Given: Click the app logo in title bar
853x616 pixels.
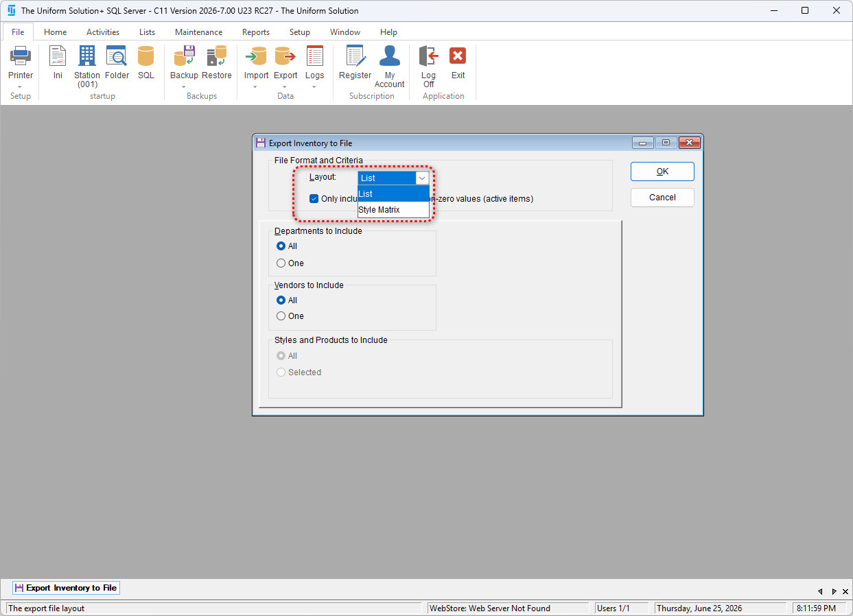Looking at the screenshot, I should [x=11, y=10].
